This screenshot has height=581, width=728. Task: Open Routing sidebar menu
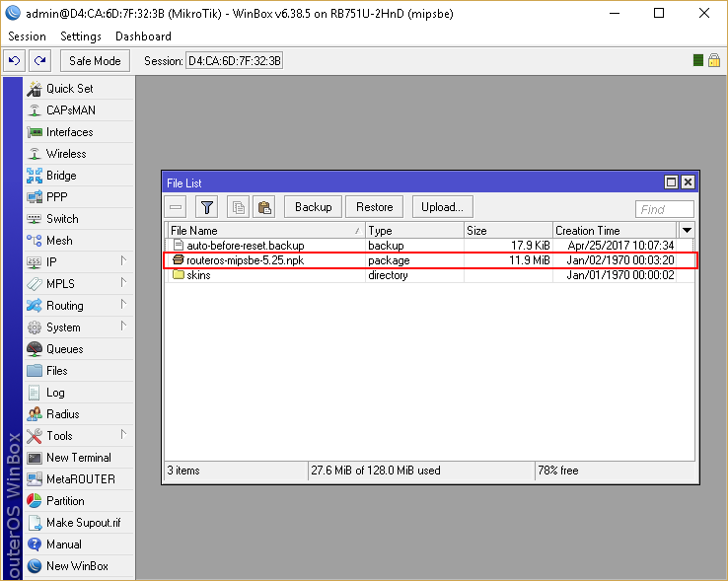(x=79, y=306)
